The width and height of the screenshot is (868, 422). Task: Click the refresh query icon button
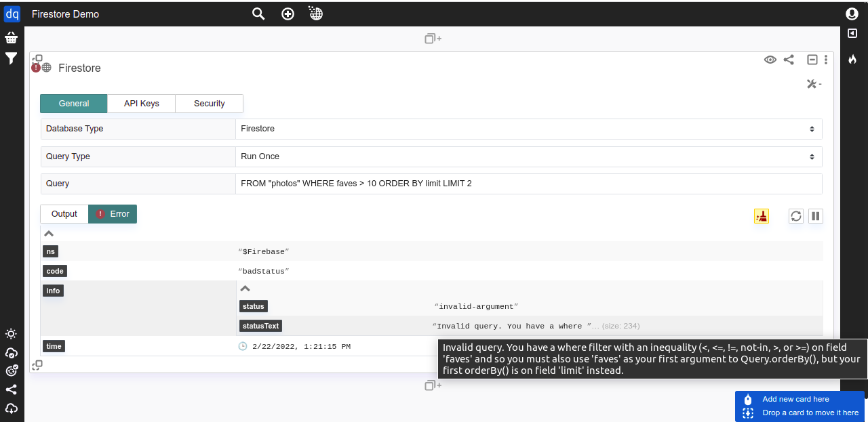click(796, 216)
